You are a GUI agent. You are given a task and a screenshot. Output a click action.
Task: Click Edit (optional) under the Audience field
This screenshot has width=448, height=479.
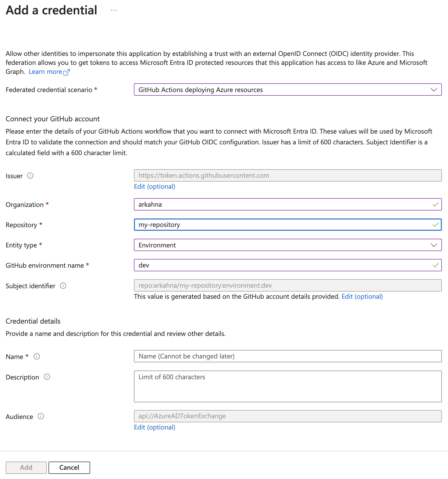pos(154,427)
